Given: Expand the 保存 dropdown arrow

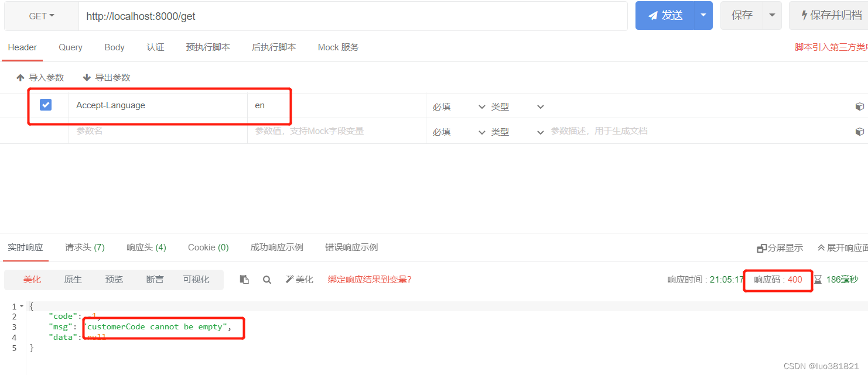Looking at the screenshot, I should [772, 16].
